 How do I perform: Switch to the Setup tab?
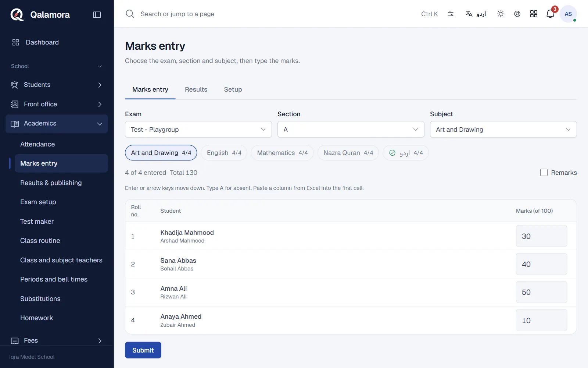[x=233, y=89]
